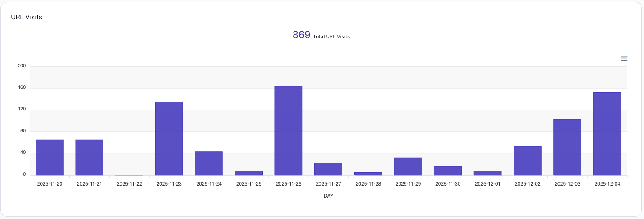Select the 2025-12-04 bar
Image resolution: width=644 pixels, height=219 pixels.
click(x=607, y=133)
